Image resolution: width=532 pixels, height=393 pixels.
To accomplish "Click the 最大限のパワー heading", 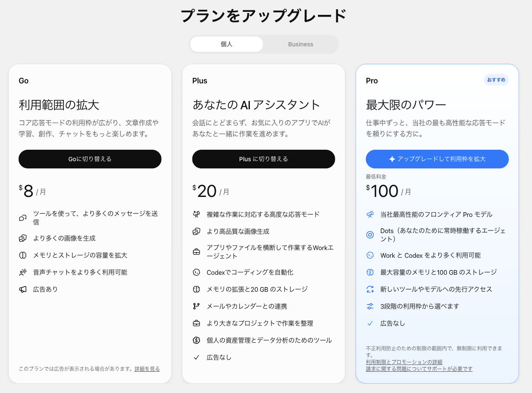I will pos(406,105).
